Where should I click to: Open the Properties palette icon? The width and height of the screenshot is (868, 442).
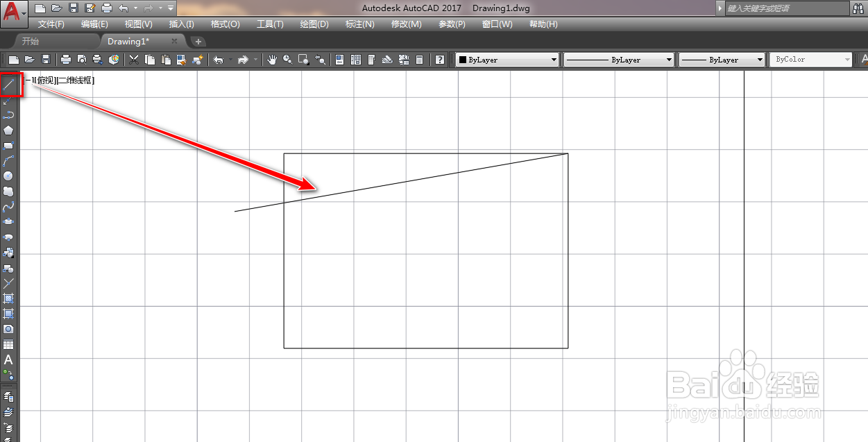click(339, 60)
